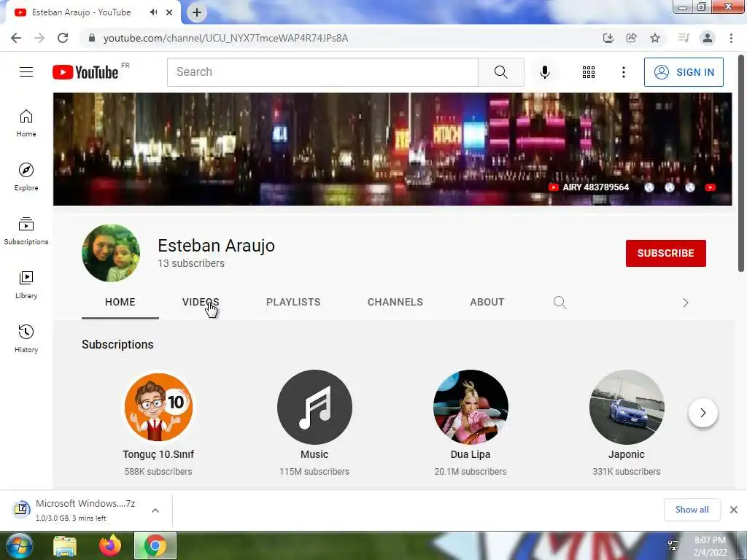Click Chrome's share this page icon
Screen dimensions: 747x560
coord(632,38)
